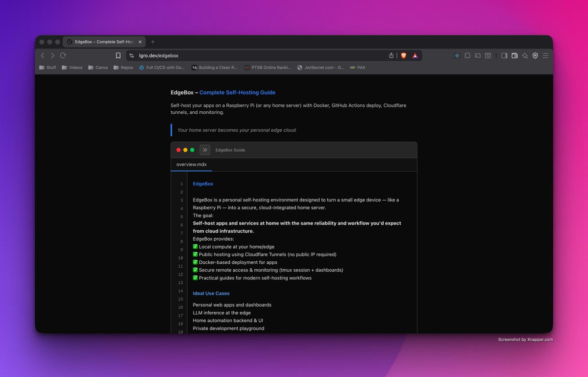The height and width of the screenshot is (377, 588).
Task: Open the PTSB Online Banki... bookmark
Action: click(x=268, y=68)
